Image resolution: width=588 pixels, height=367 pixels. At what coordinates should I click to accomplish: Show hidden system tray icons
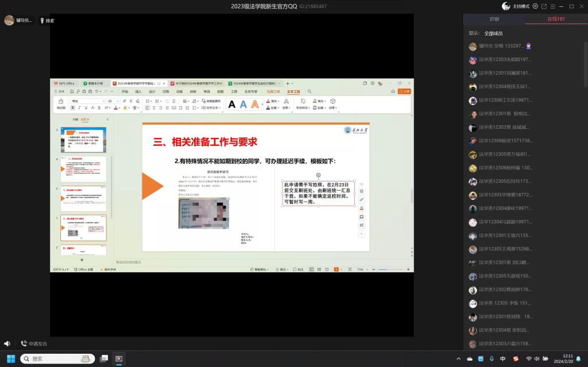tap(459, 359)
